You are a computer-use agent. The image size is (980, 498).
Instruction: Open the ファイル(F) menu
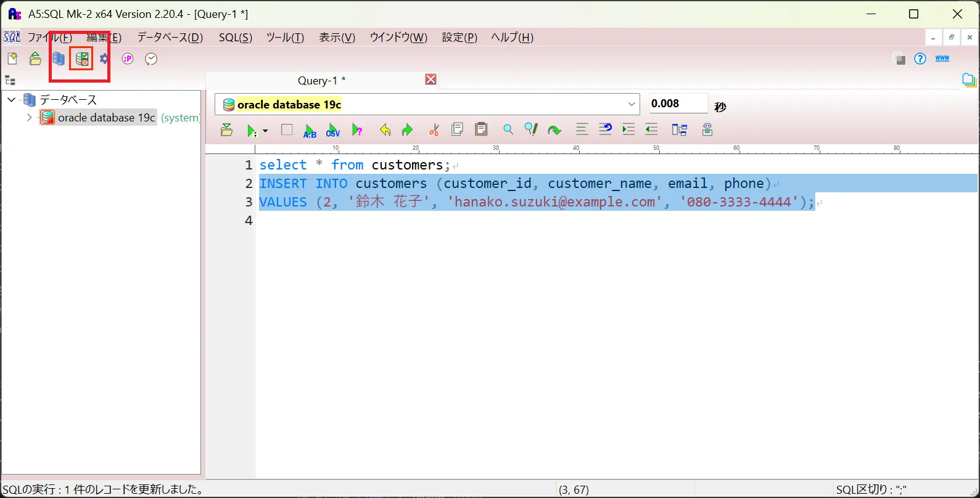click(50, 38)
